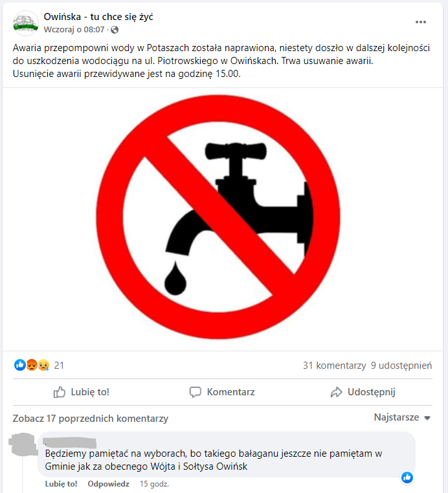The height and width of the screenshot is (493, 448).
Task: Expand Zobacz 17 poprzednich komentarzy
Action: 90,419
